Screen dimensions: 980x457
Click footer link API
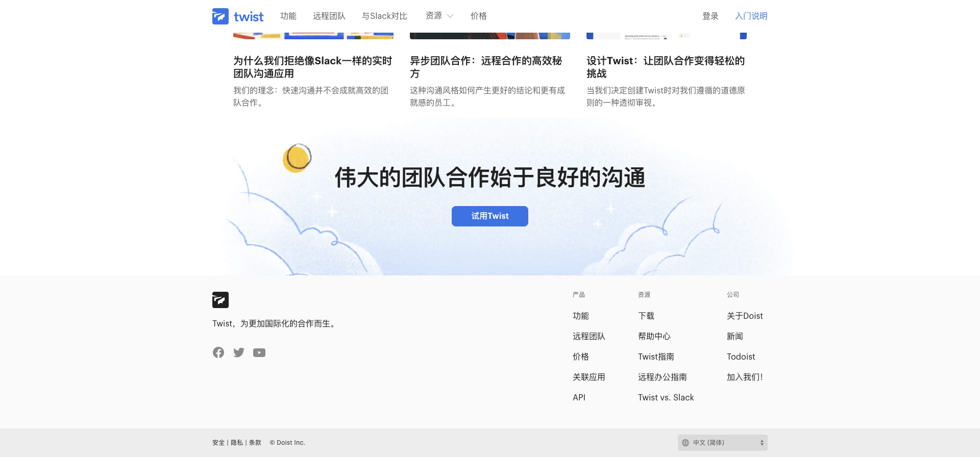point(579,397)
